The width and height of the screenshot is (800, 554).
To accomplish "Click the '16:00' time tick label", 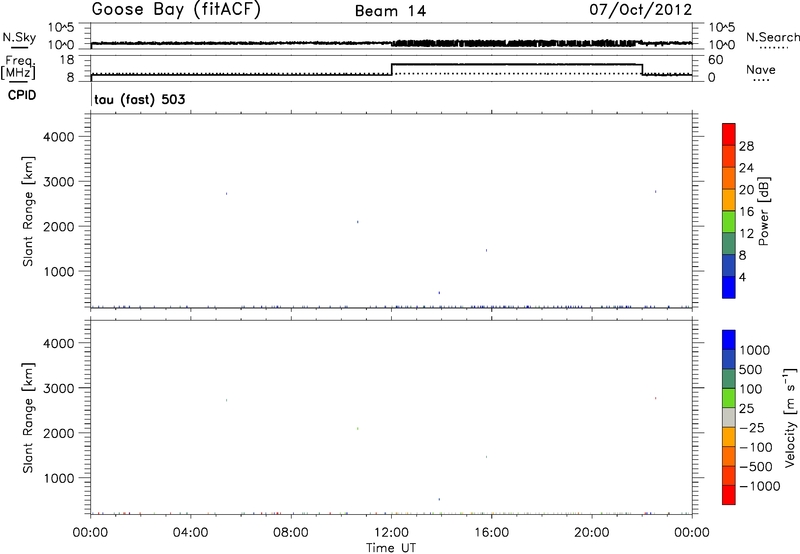I will pos(491,533).
